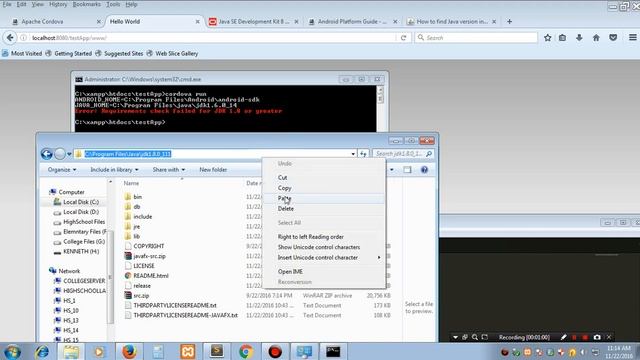Go to Firefox home page icon
Viewport: 640px width, 360px height.
[x=596, y=38]
